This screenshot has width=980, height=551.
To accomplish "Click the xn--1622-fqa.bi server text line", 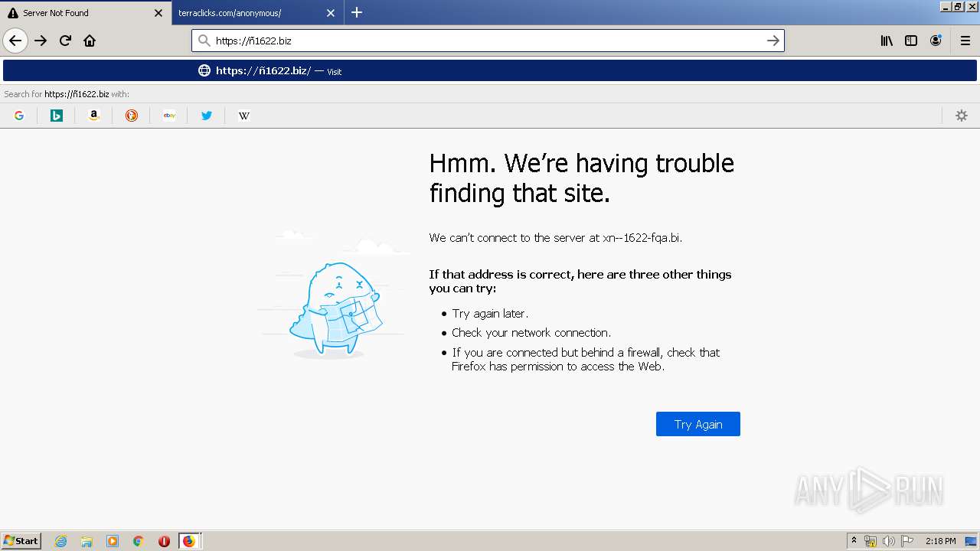I will [556, 238].
